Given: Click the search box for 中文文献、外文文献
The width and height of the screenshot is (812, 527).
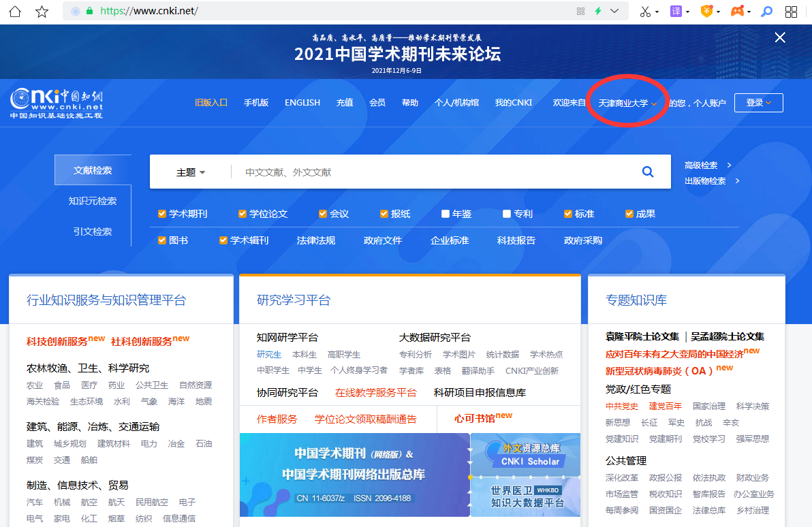Looking at the screenshot, I should (x=435, y=172).
